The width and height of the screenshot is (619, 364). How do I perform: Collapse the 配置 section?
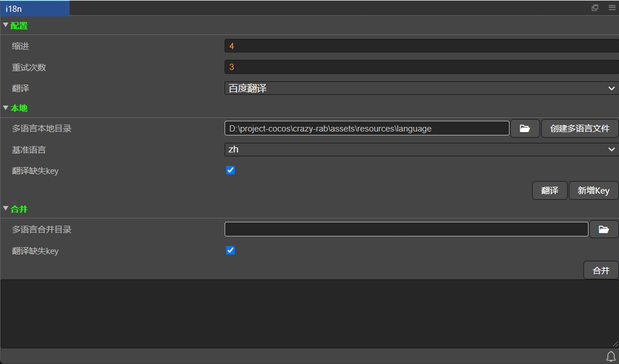(x=6, y=25)
